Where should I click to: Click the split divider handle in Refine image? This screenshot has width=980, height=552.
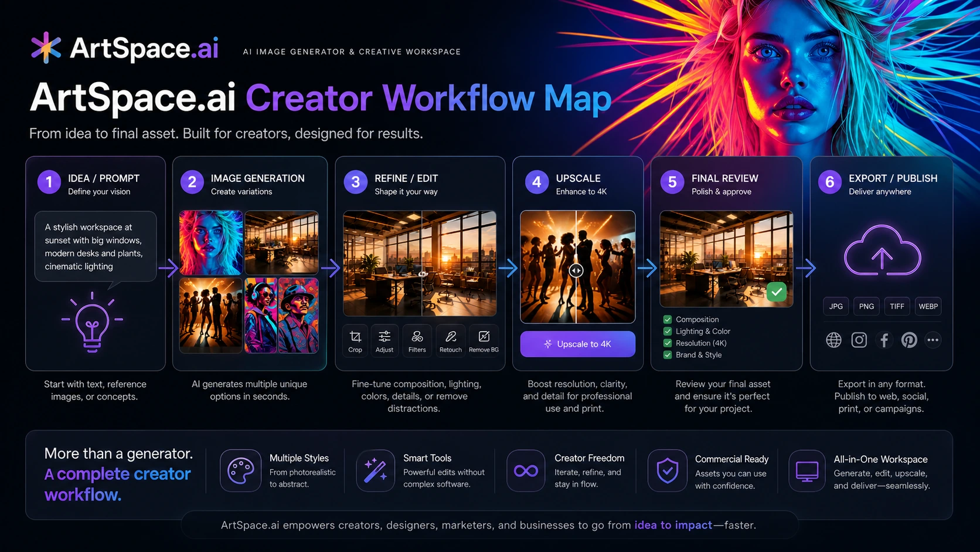click(422, 274)
